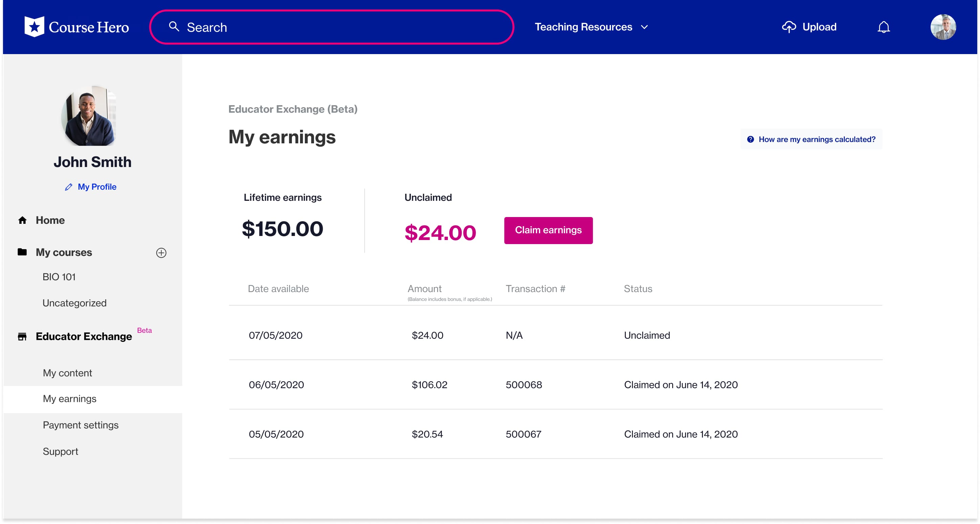Add a course with the plus icon
This screenshot has height=524, width=980.
[x=161, y=253]
